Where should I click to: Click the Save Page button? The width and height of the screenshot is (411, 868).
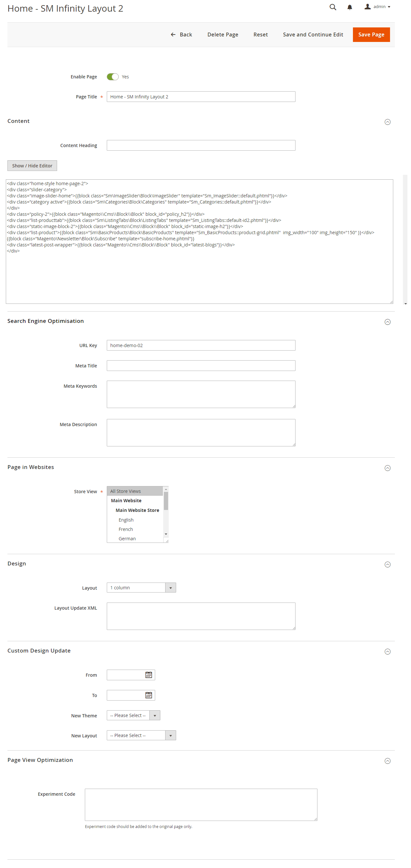click(x=371, y=35)
